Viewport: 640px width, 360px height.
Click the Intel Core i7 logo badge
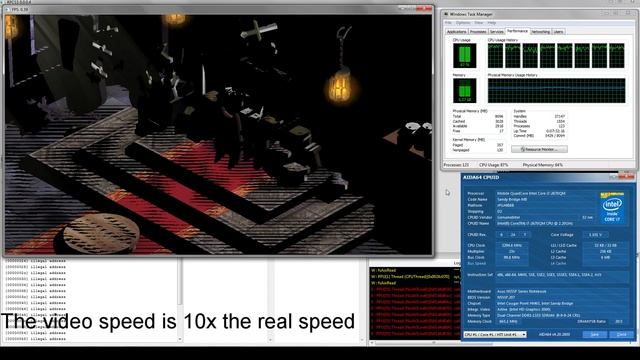(612, 207)
